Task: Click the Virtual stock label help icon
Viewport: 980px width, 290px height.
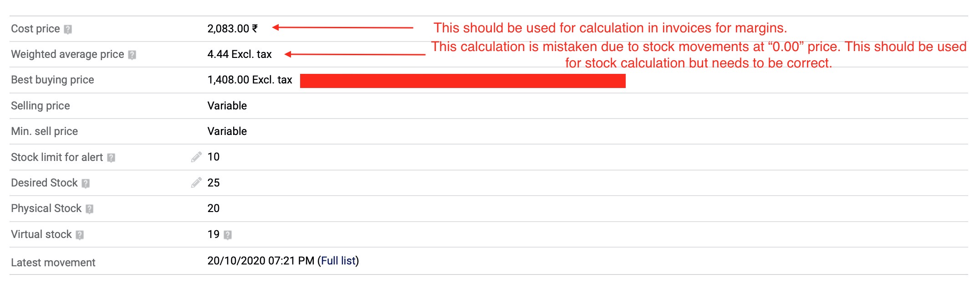Action: (81, 234)
